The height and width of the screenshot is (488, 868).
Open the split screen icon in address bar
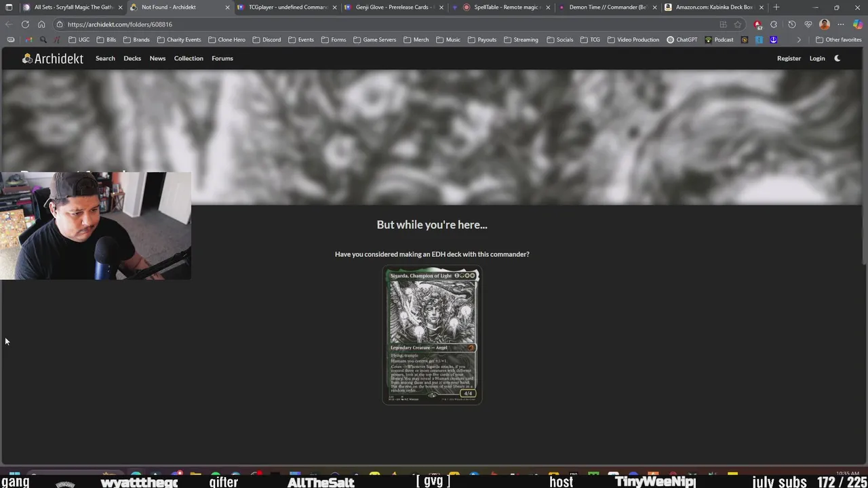point(723,24)
